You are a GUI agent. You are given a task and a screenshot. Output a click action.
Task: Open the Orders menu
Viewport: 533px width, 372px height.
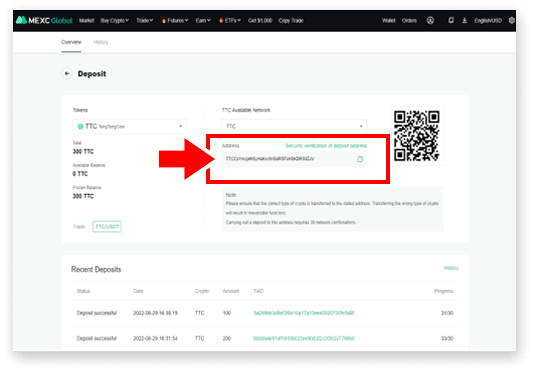click(409, 21)
